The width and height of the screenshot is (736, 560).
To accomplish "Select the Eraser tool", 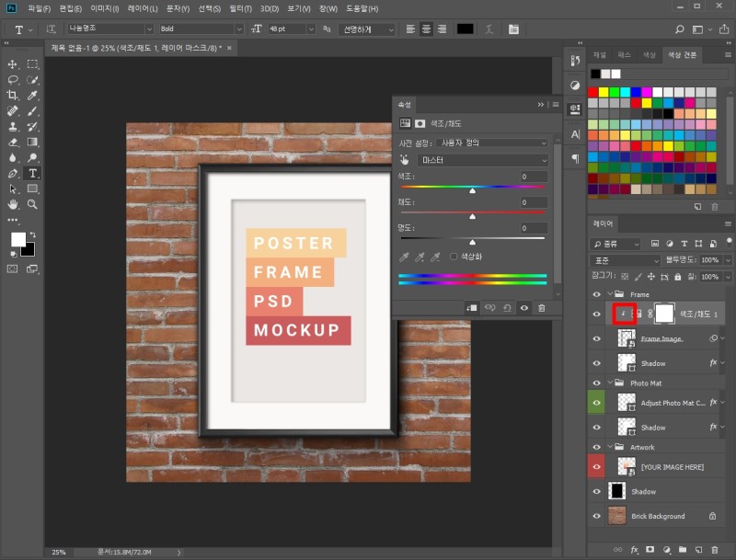I will point(13,143).
